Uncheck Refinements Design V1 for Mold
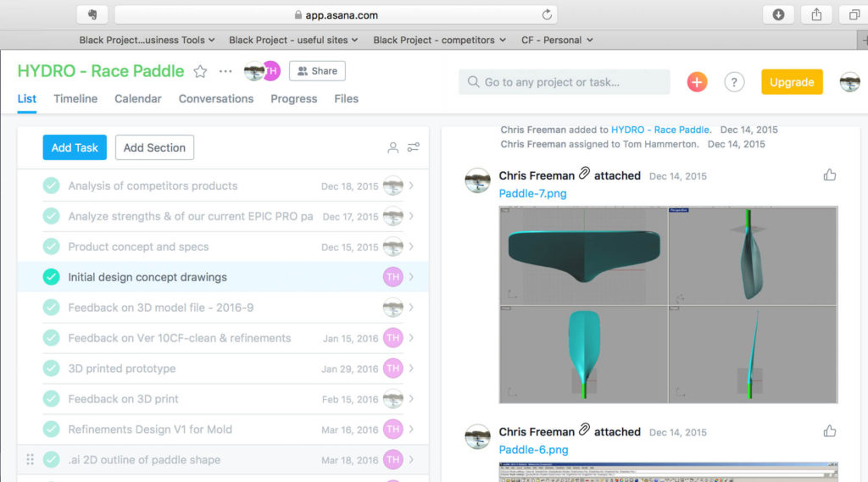 tap(51, 429)
